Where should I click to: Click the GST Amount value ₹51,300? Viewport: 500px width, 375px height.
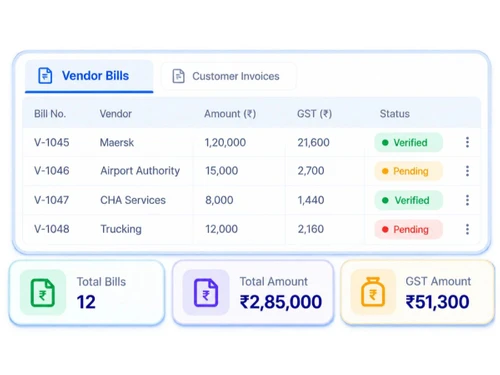[x=437, y=302]
